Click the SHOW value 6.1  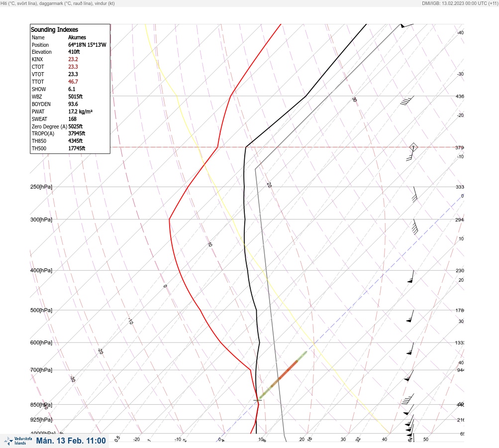(72, 89)
